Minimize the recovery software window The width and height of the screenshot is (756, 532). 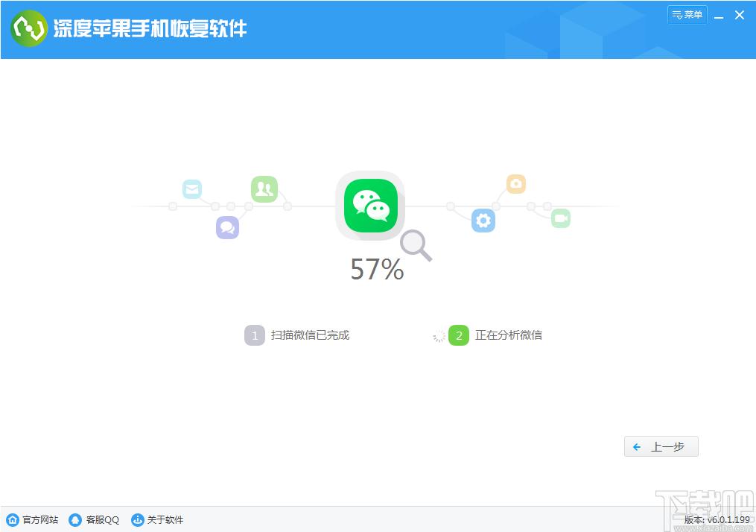[x=719, y=16]
